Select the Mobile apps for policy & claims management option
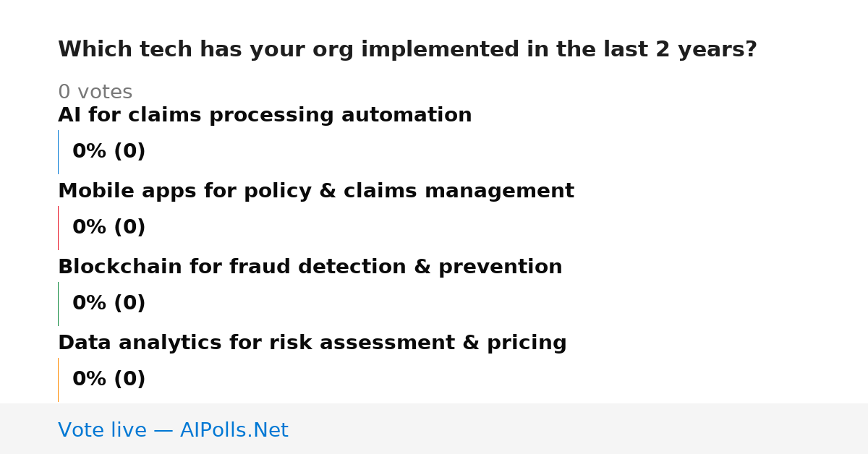This screenshot has width=868, height=454. pos(316,192)
